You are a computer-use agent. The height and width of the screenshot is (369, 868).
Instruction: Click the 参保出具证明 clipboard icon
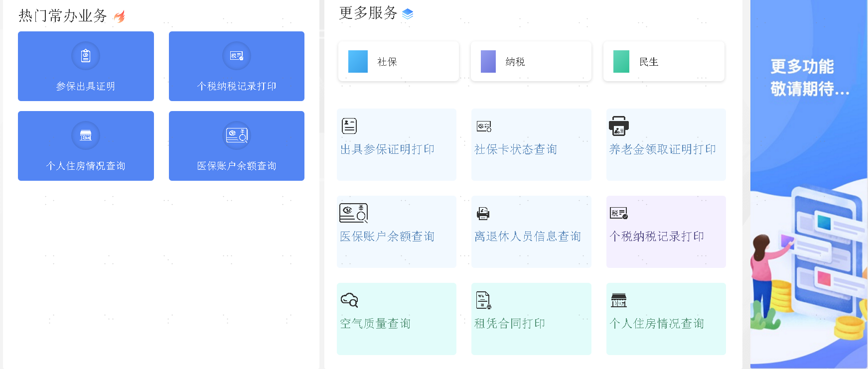[86, 55]
